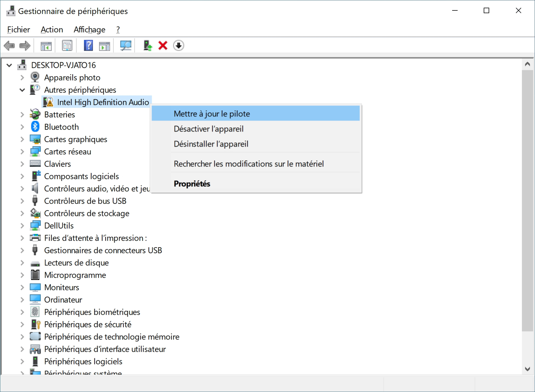Expand the Appareils photo category
The width and height of the screenshot is (535, 392).
click(22, 77)
